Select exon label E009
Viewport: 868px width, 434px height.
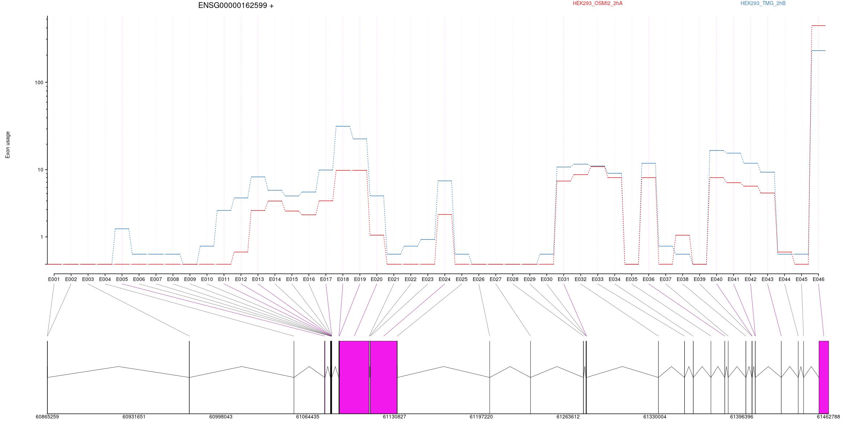[x=190, y=279]
